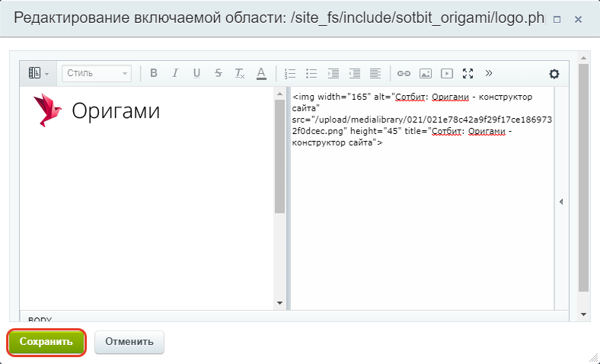The image size is (600, 364).
Task: Increase the paragraph indent
Action: point(334,73)
